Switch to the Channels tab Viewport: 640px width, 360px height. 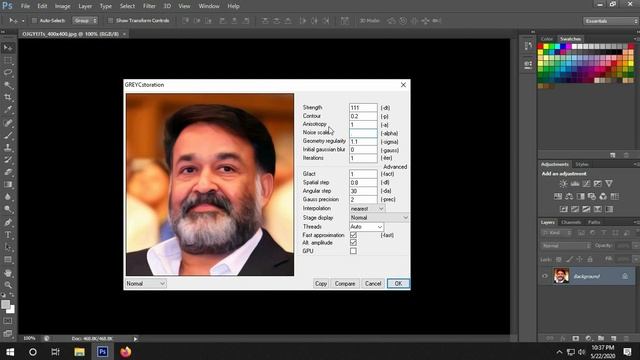[x=571, y=222]
